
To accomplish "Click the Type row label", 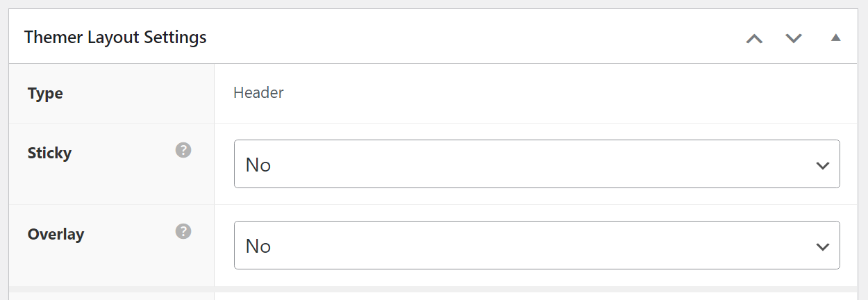I will (45, 93).
